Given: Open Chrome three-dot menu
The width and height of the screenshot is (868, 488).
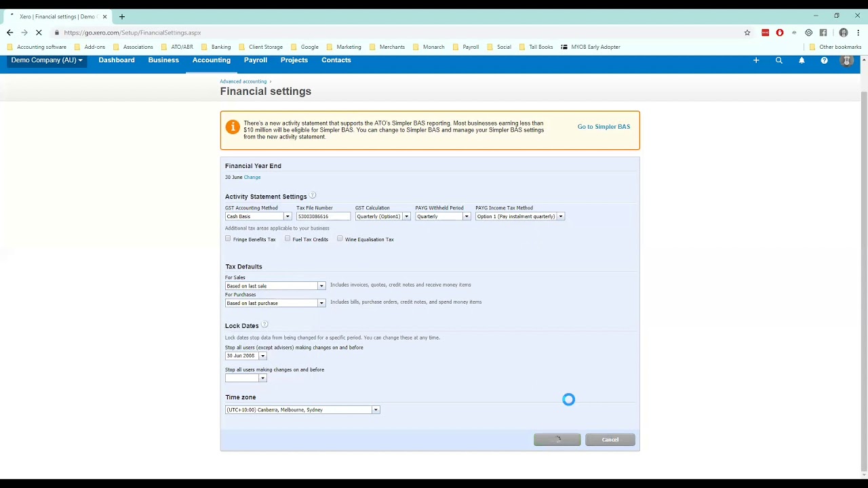Looking at the screenshot, I should pyautogui.click(x=858, y=33).
